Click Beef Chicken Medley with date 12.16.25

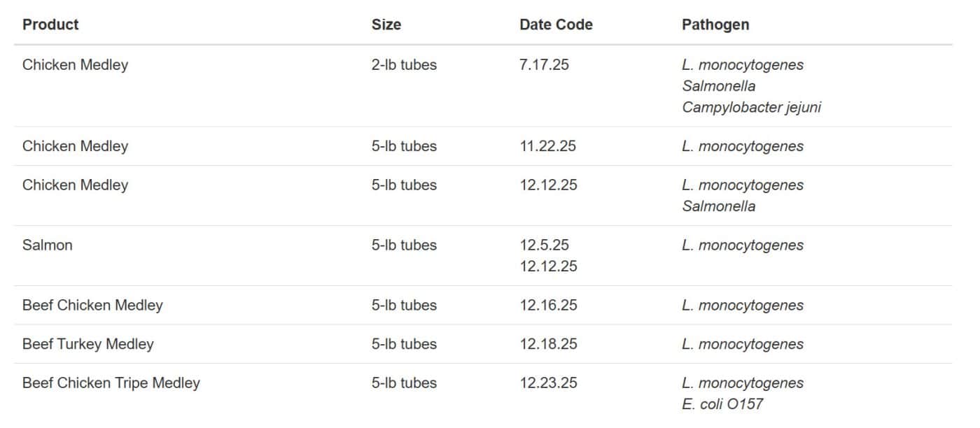coord(92,306)
